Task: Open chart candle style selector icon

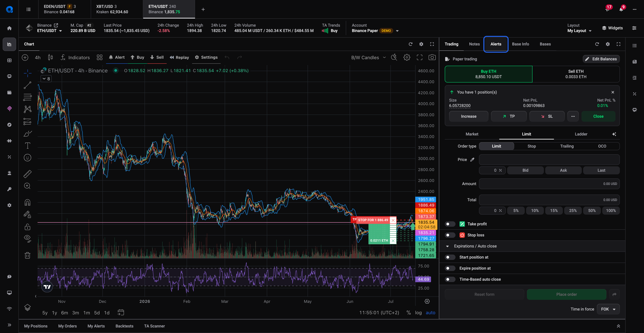Action: [x=50, y=58]
